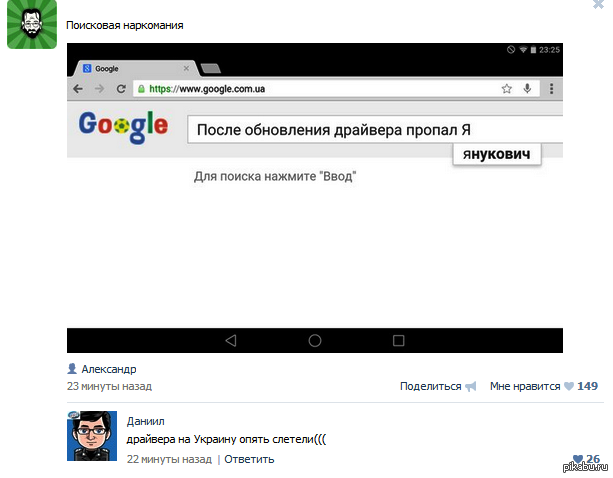Activate voice search microphone icon
Screen dimensions: 613x478
click(527, 89)
